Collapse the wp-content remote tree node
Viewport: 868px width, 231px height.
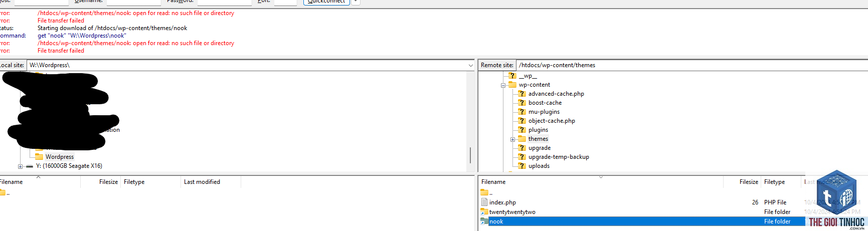coord(503,85)
